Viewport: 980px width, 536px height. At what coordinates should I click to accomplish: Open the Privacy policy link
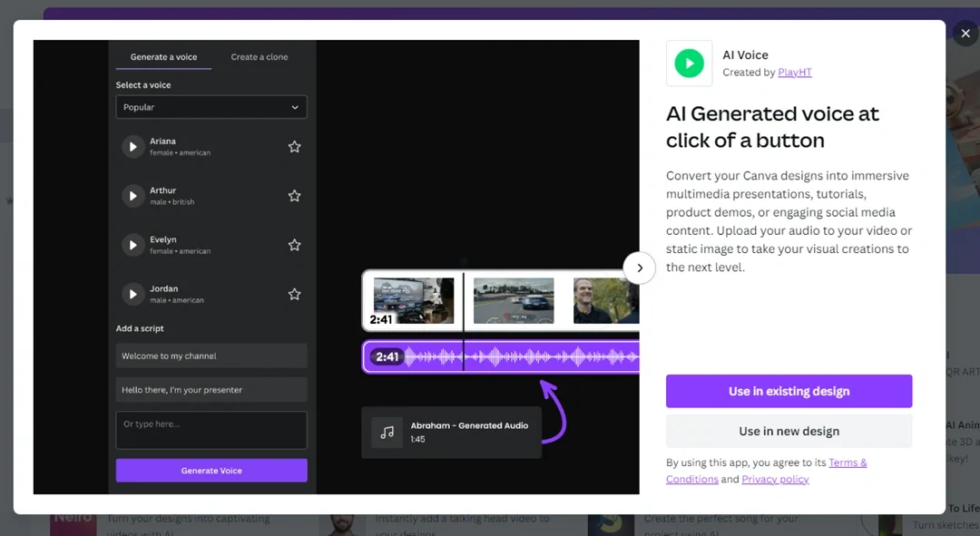[x=775, y=479]
